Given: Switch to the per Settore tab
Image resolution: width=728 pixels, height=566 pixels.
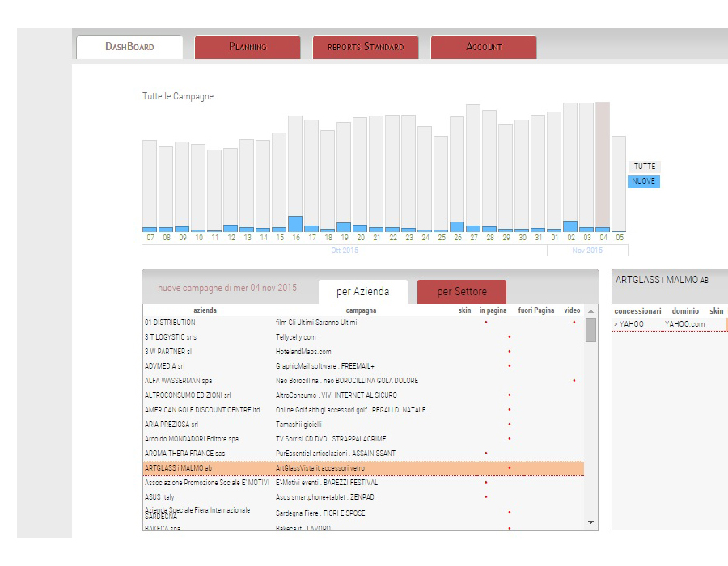Looking at the screenshot, I should coord(462,292).
